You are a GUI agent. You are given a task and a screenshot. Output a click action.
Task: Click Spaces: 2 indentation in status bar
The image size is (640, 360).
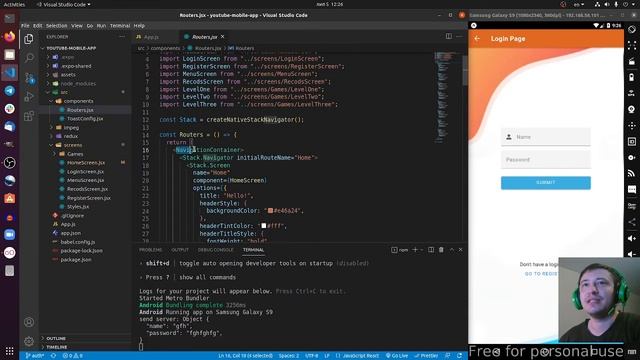289,356
